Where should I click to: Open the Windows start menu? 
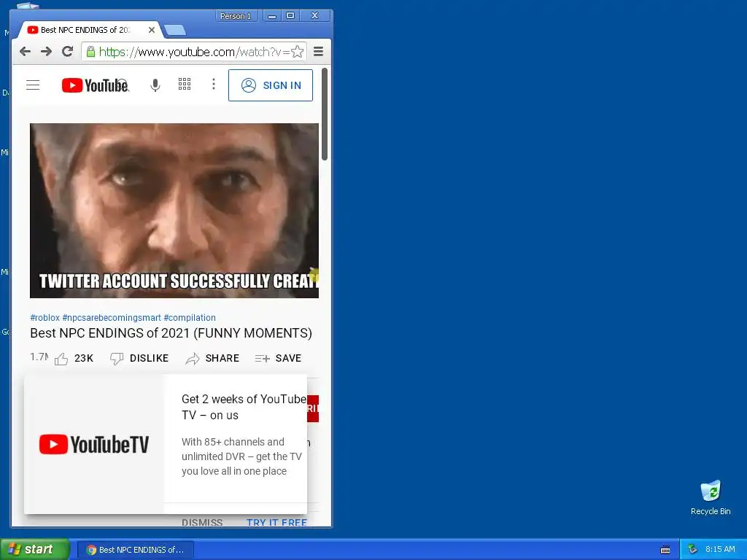pyautogui.click(x=34, y=550)
